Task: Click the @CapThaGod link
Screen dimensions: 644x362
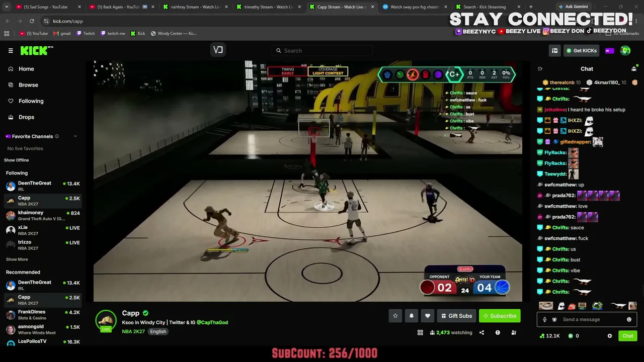Action: coord(212,322)
